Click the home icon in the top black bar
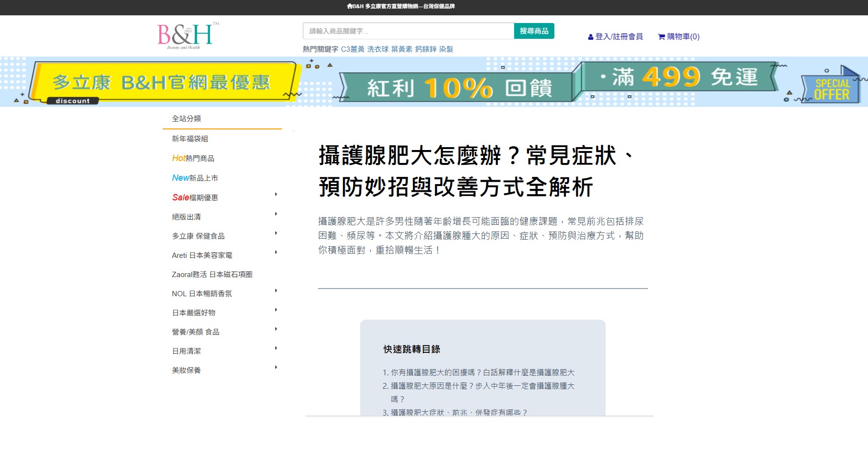Image resolution: width=868 pixels, height=452 pixels. pyautogui.click(x=350, y=6)
